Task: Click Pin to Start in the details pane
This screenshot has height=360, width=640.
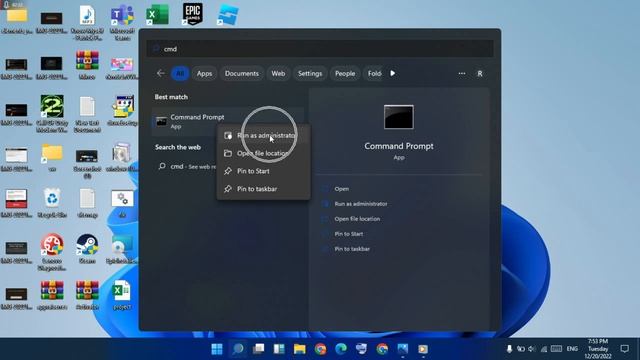Action: [349, 234]
